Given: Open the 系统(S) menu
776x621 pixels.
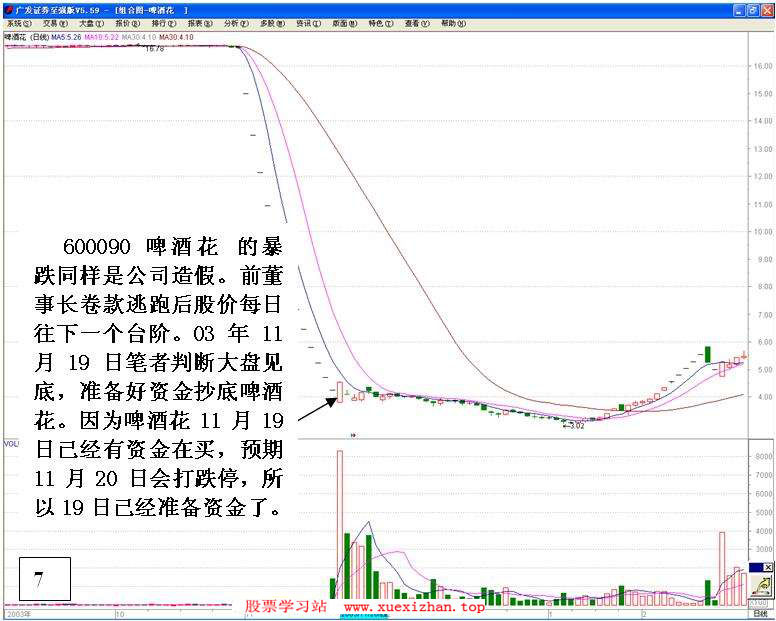Looking at the screenshot, I should point(19,23).
